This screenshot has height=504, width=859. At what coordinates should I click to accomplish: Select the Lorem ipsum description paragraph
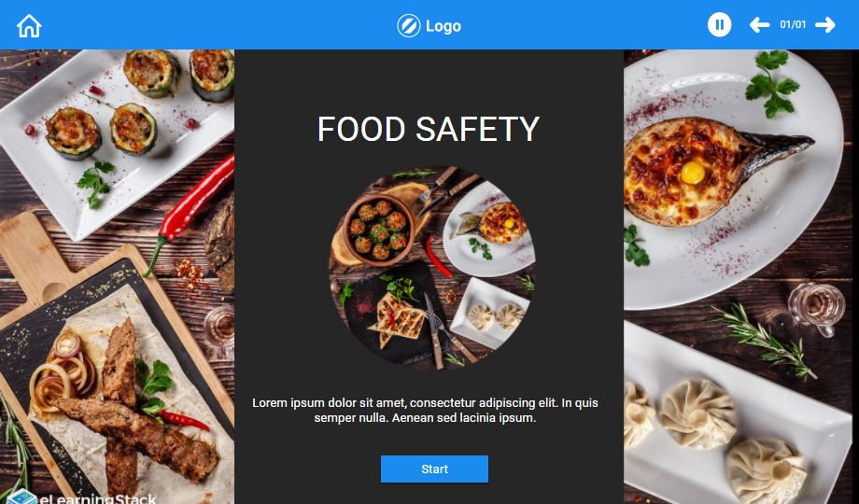click(425, 411)
